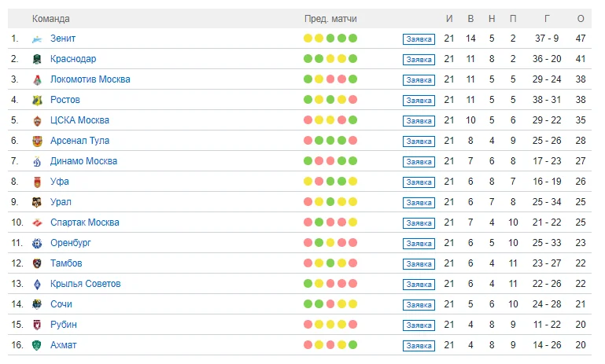The image size is (605, 364).
Task: Open the Ростов team link
Action: pos(65,100)
